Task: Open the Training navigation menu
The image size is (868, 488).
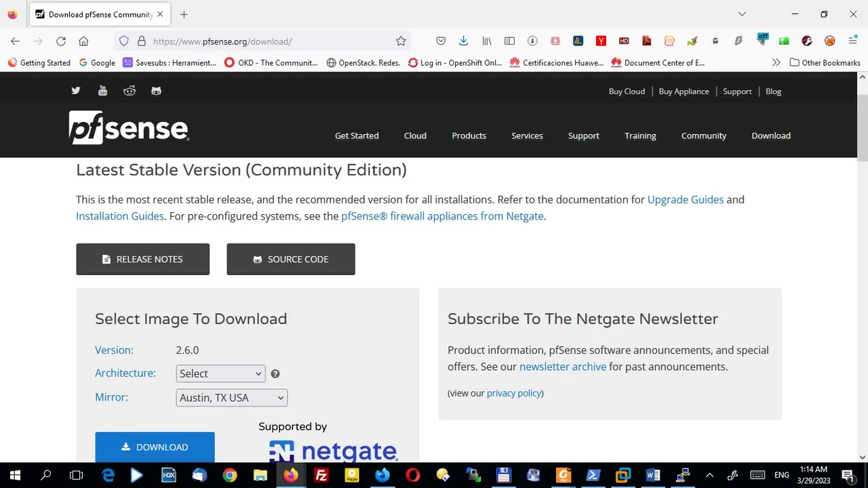Action: (x=640, y=136)
